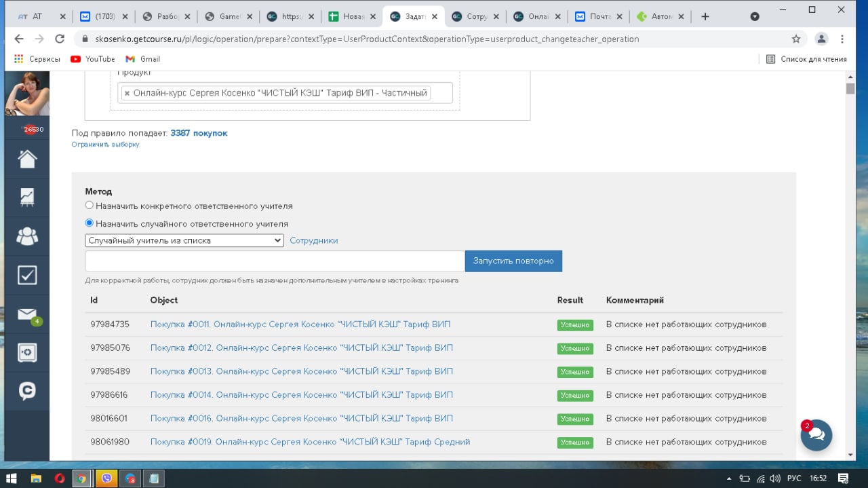Screen dimensions: 868x488
Task: Open the floating chat widget bubble
Action: coord(816,435)
